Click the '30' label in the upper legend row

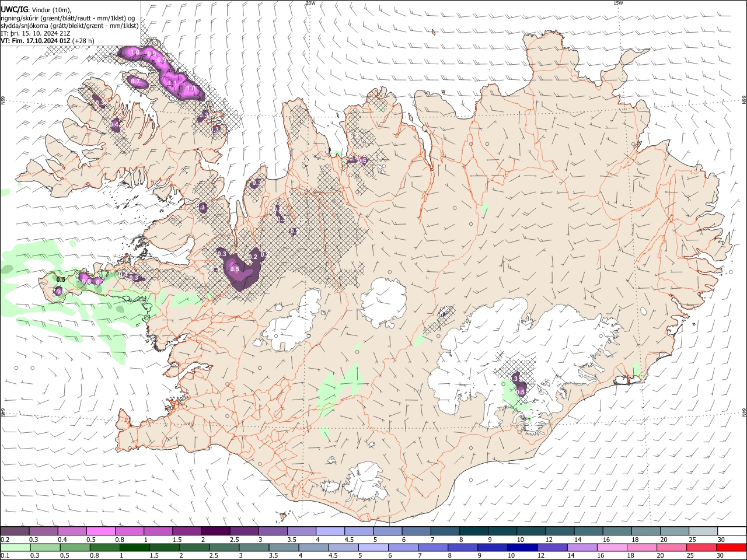point(721,540)
